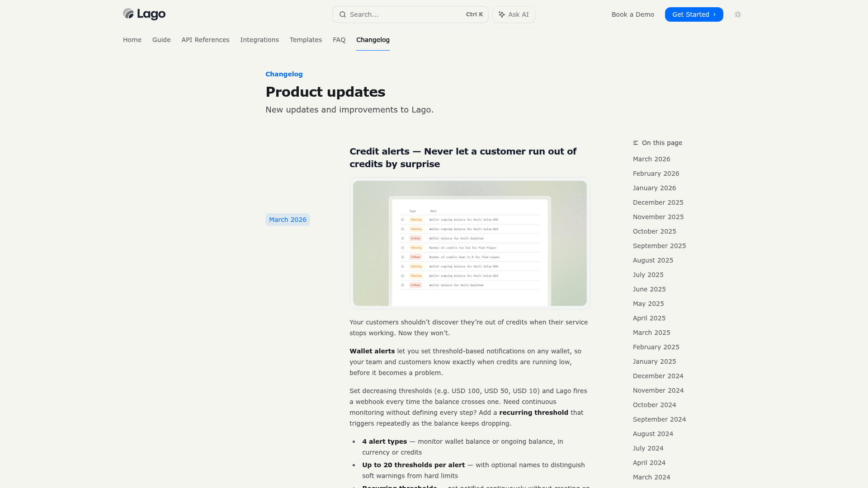Click the bold 'recurring threshold' text
The width and height of the screenshot is (868, 488).
click(533, 413)
